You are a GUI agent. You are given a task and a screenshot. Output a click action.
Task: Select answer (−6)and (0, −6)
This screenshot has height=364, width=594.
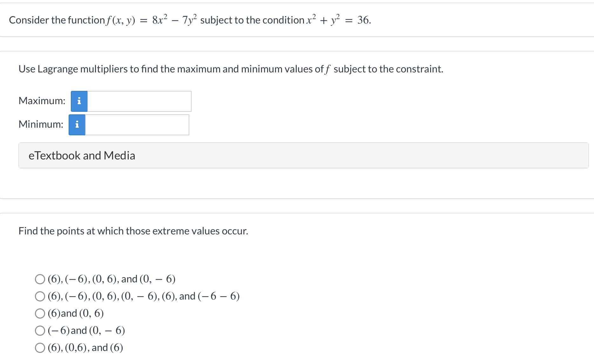[x=40, y=330]
